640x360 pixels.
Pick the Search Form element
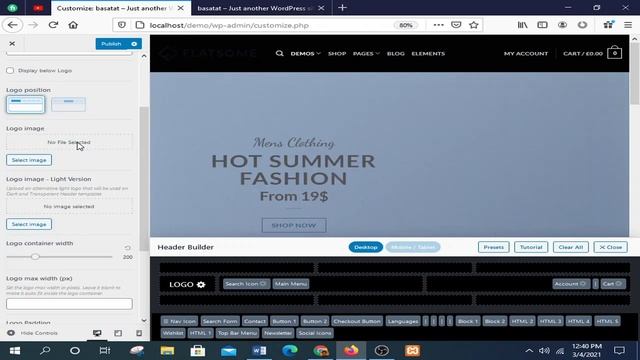click(220, 321)
